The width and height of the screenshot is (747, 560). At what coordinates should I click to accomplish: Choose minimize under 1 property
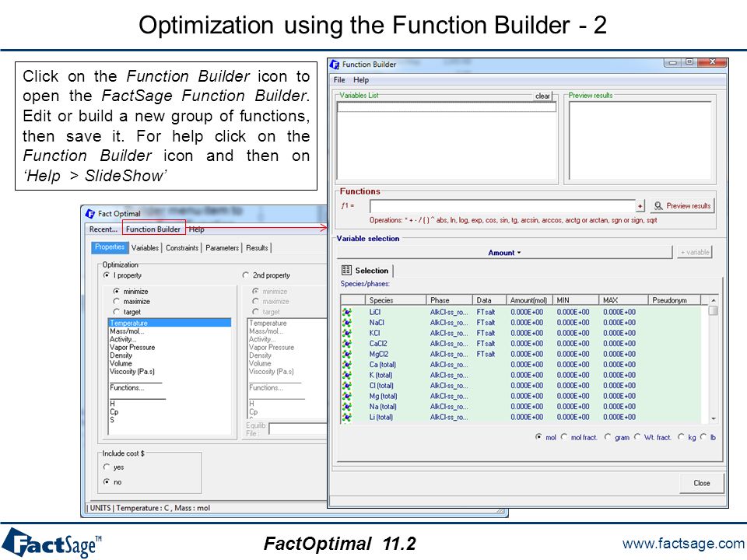click(116, 291)
